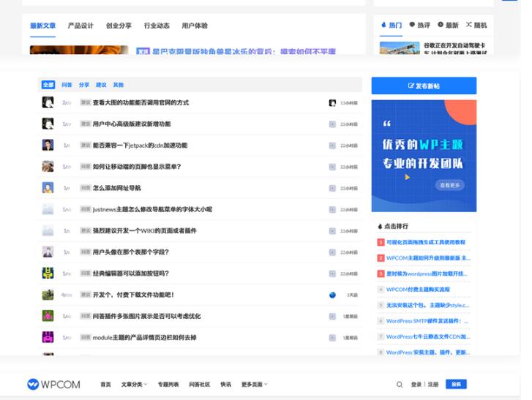Click 查看更多 on WP主题 banner
Screen dimensions: 532x400
450,186
